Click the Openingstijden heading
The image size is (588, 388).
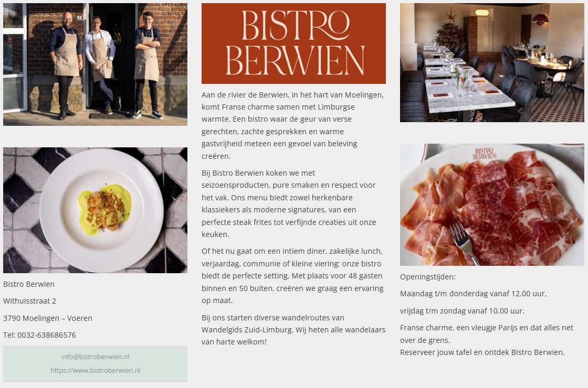point(428,277)
